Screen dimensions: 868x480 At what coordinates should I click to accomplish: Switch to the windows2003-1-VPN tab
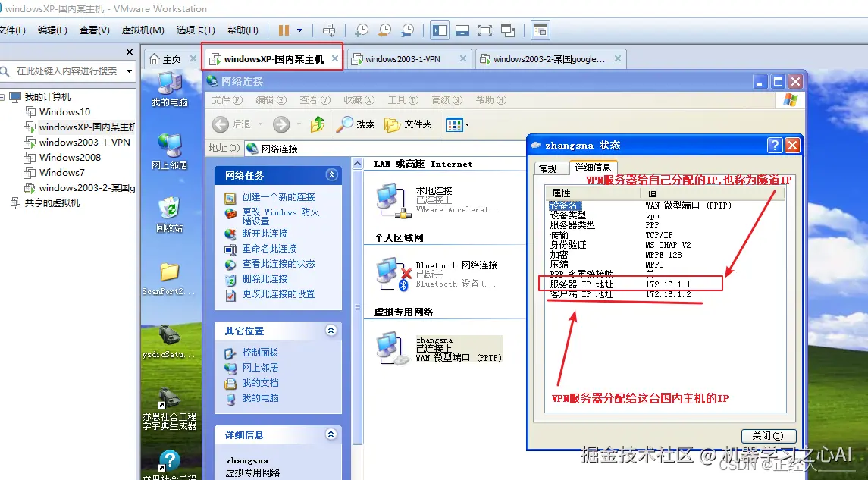pos(403,58)
